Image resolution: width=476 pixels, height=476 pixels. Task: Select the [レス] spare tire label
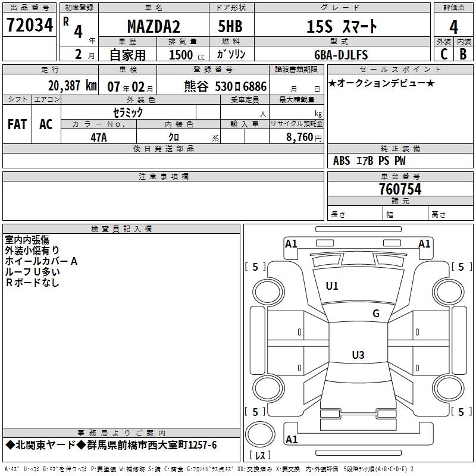click(260, 455)
